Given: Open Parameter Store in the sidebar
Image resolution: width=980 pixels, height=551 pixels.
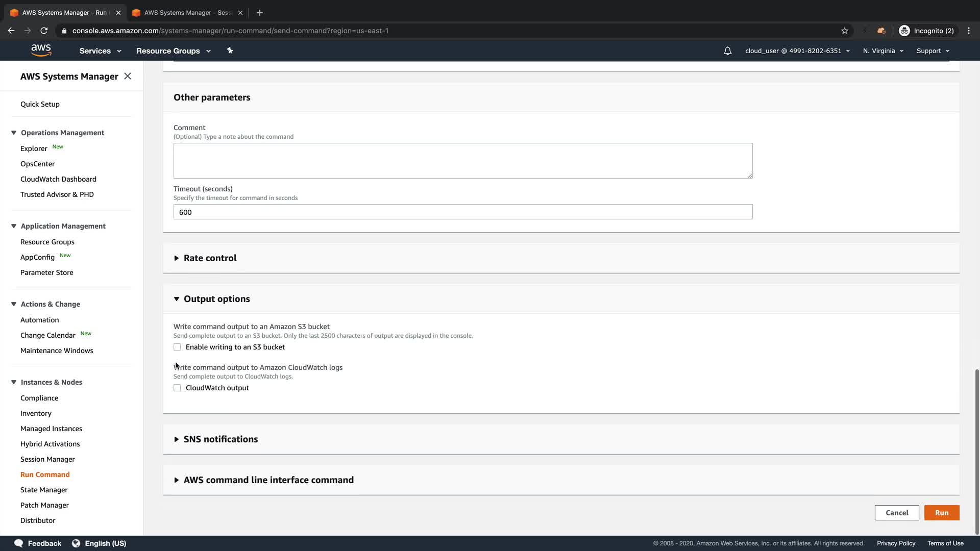Looking at the screenshot, I should (47, 272).
